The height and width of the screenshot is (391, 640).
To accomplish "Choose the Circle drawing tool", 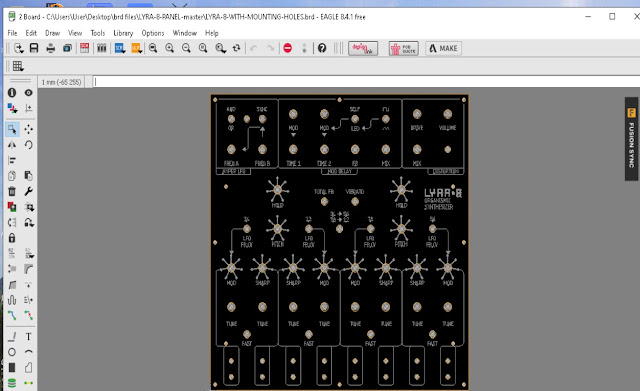I will (x=12, y=352).
